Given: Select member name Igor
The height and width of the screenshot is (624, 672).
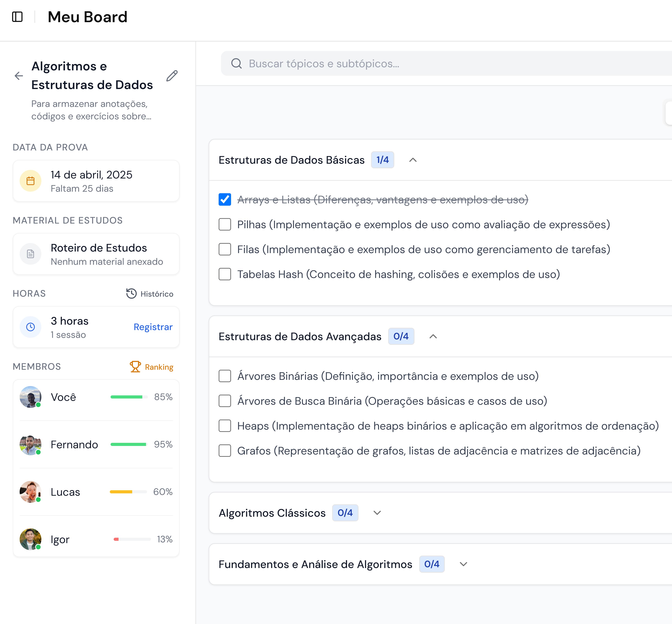Looking at the screenshot, I should pos(60,540).
